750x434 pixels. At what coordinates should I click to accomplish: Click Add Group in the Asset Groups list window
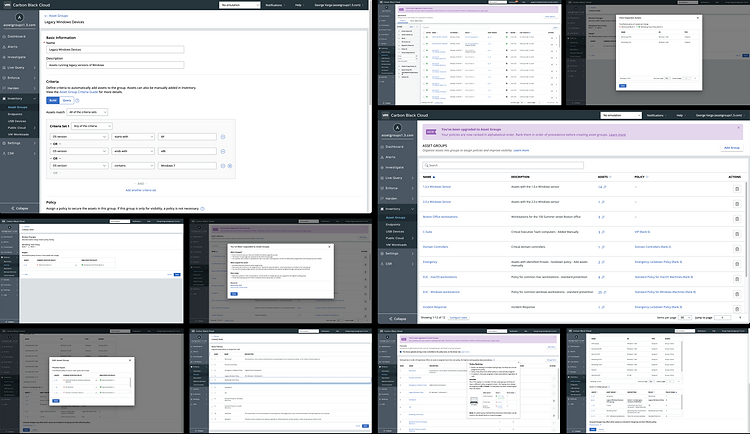coord(732,148)
